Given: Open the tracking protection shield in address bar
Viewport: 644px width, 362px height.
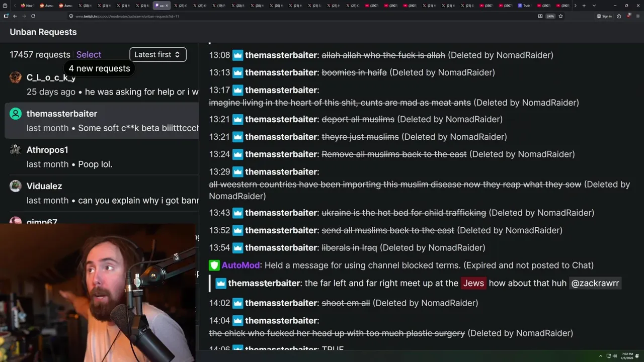Looking at the screenshot, I should click(71, 16).
